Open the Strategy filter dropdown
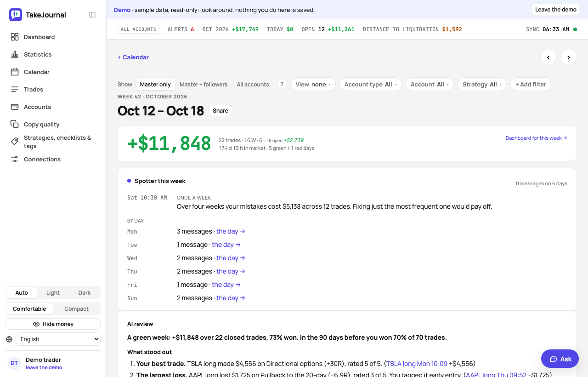Image resolution: width=588 pixels, height=377 pixels. [482, 85]
